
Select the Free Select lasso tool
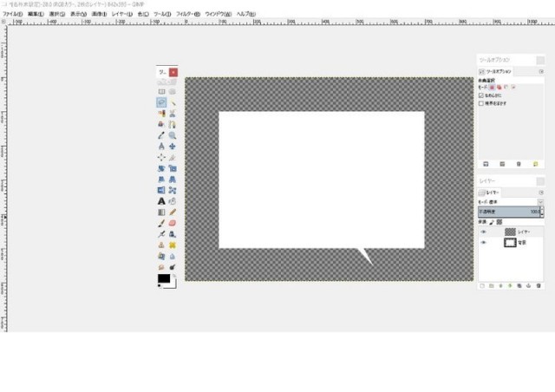click(x=161, y=102)
